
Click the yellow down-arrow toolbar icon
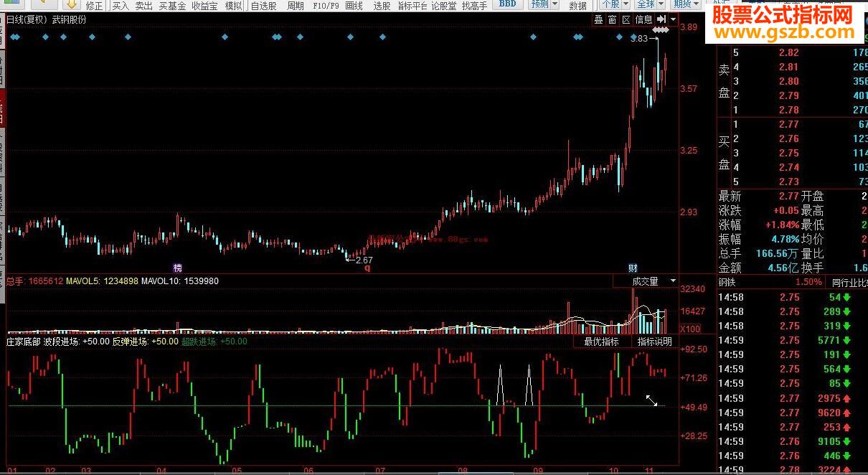pos(72,4)
